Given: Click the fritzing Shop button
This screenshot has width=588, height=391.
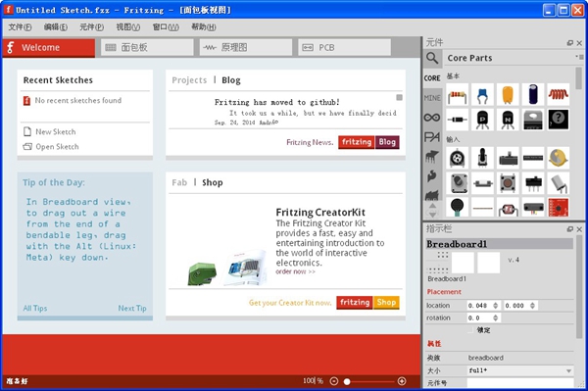Looking at the screenshot, I should (x=367, y=302).
